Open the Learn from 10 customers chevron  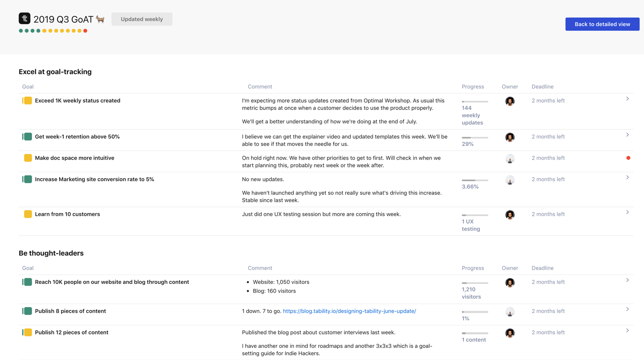(627, 212)
